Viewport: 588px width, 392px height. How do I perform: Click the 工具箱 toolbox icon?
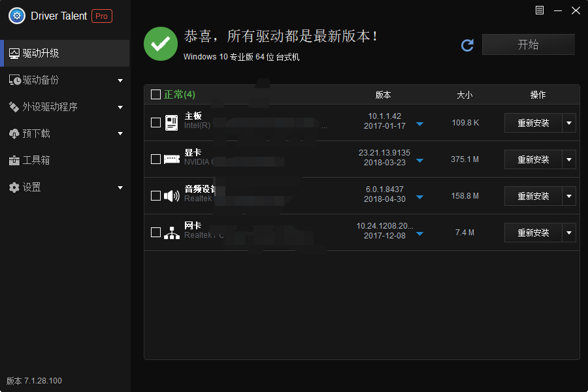pos(14,161)
